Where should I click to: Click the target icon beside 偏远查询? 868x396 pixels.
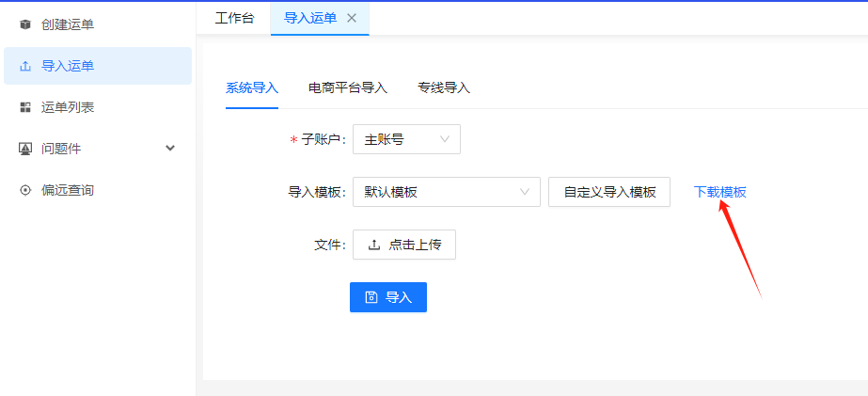[25, 190]
